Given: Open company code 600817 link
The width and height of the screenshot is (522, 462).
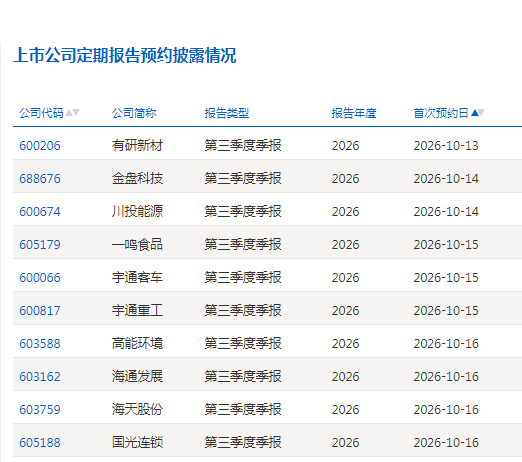Looking at the screenshot, I should pyautogui.click(x=40, y=311).
